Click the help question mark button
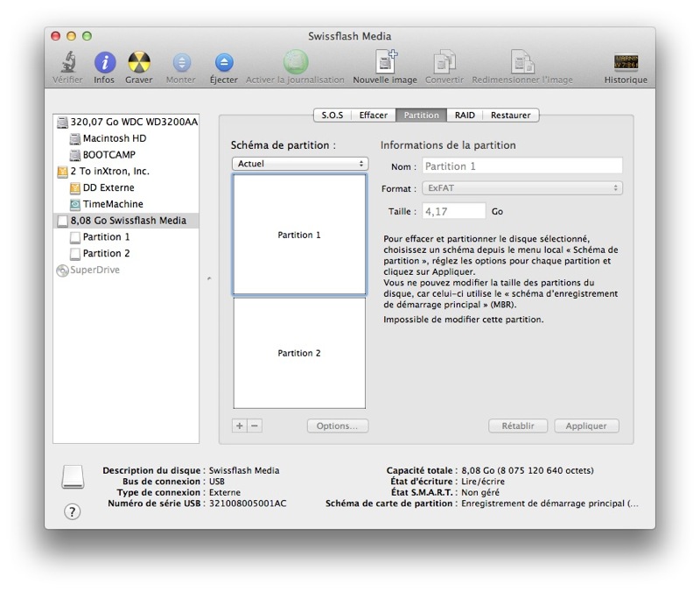This screenshot has width=700, height=591. coord(73,512)
